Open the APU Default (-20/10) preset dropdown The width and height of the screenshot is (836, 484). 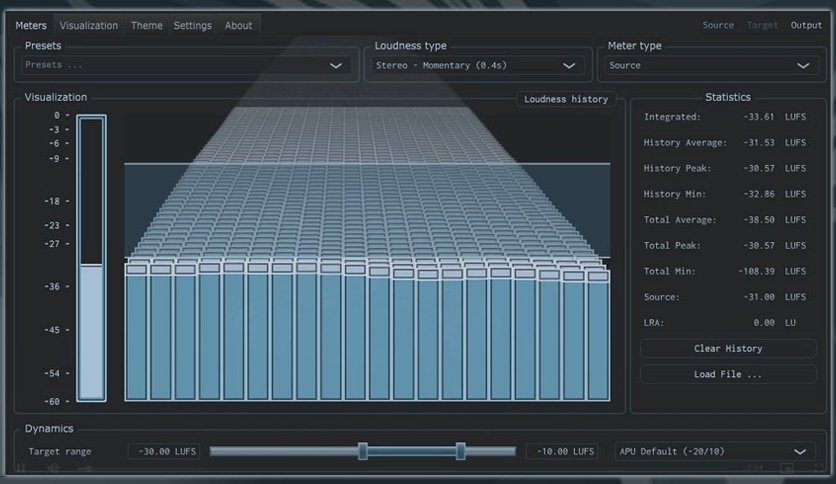[715, 451]
